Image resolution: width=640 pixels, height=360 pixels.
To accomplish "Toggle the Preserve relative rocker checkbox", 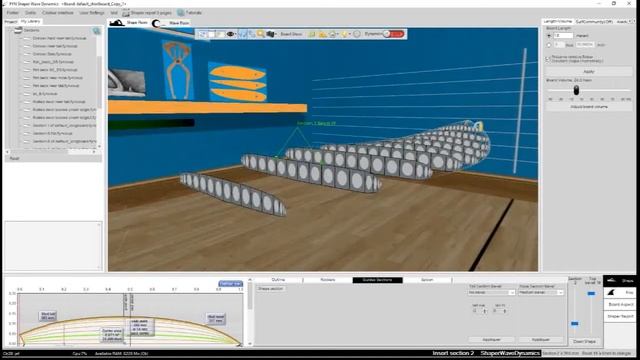I will point(548,59).
